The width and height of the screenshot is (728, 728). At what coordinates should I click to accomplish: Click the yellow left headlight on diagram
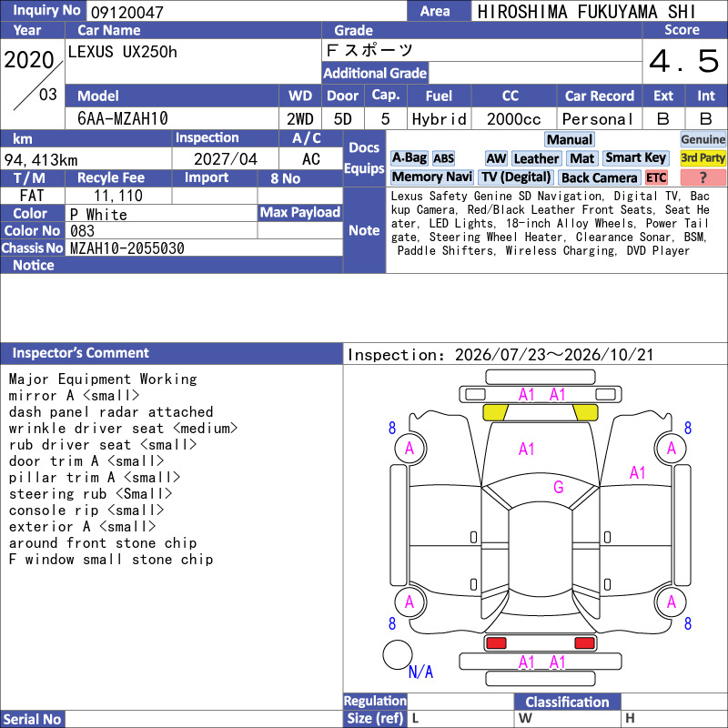point(495,412)
